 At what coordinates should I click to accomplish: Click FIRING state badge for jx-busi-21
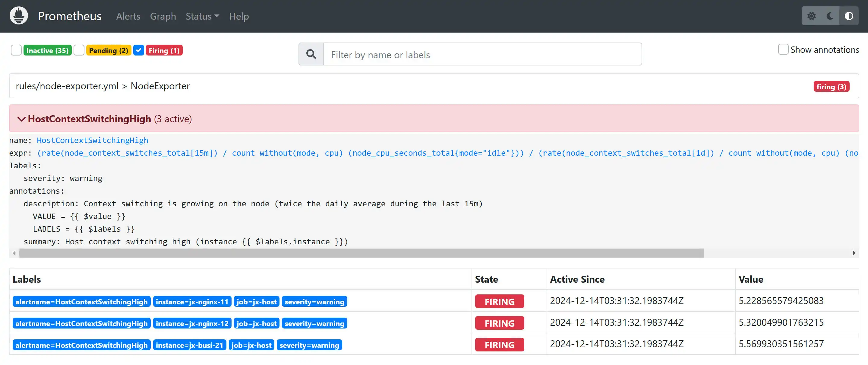499,344
